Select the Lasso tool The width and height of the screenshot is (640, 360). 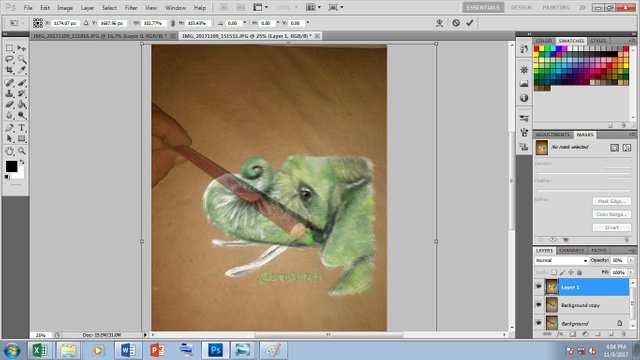9,59
